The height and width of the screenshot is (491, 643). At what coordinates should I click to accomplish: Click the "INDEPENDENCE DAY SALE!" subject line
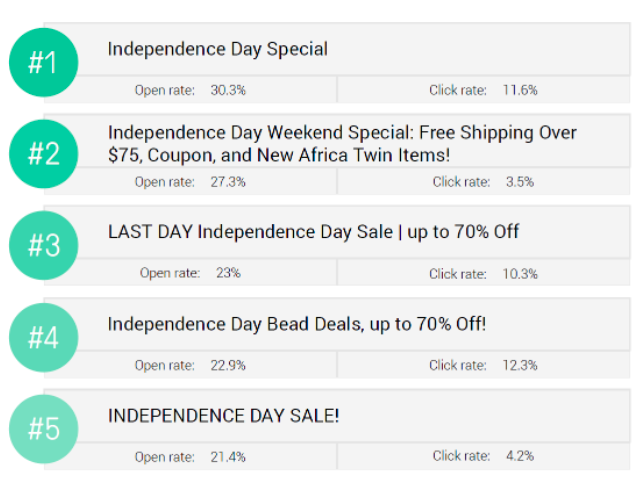[x=223, y=415]
